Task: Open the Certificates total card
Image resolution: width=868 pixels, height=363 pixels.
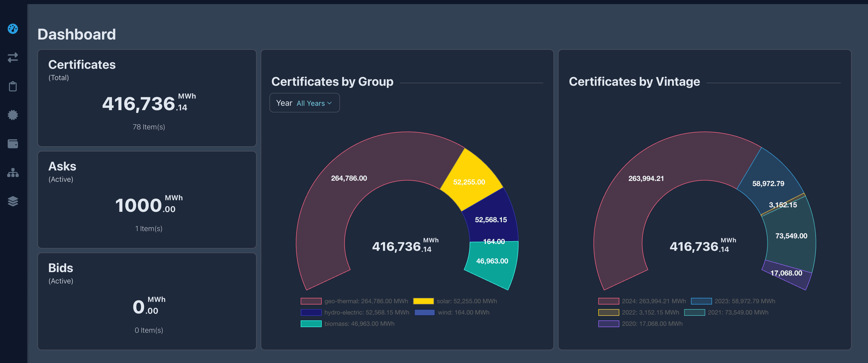Action: pos(147,98)
